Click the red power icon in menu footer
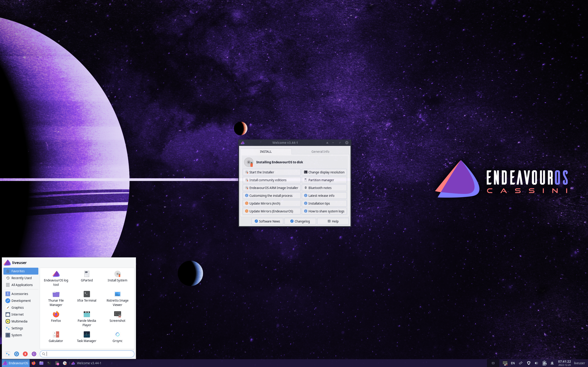The width and height of the screenshot is (588, 367). pos(25,354)
